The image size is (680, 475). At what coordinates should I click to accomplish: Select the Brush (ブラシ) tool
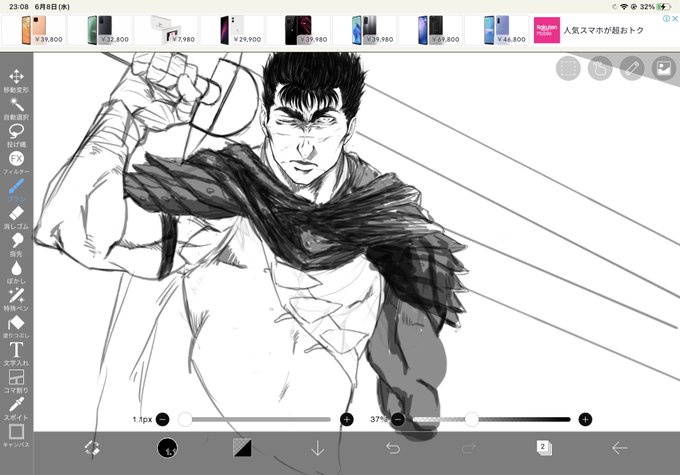[16, 190]
